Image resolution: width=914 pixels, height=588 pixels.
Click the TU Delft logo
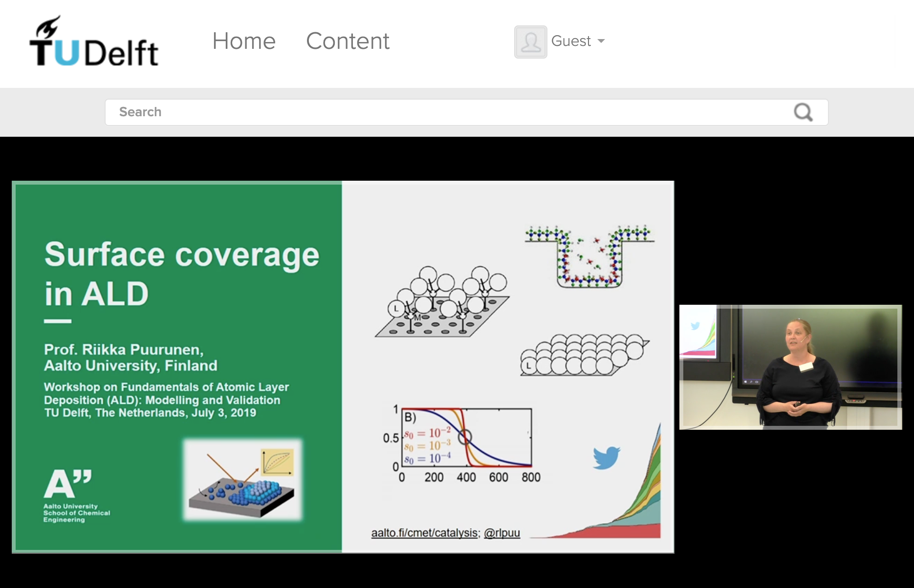(x=94, y=42)
